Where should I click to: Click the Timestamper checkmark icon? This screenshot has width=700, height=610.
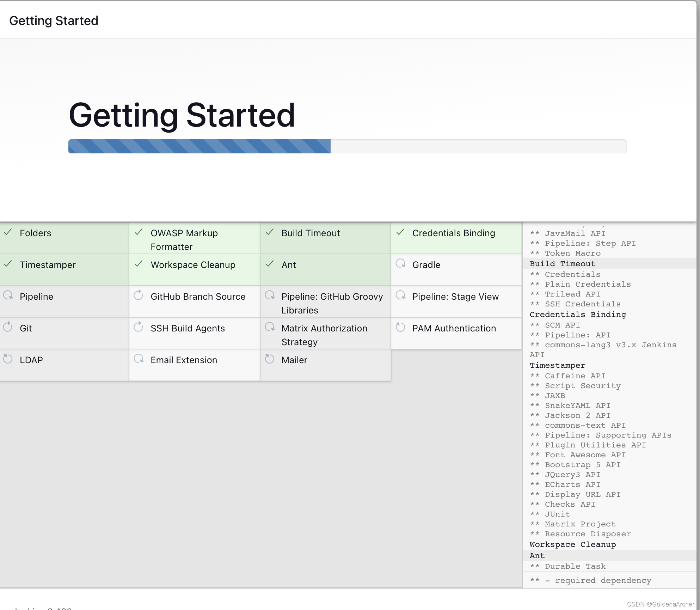click(8, 264)
